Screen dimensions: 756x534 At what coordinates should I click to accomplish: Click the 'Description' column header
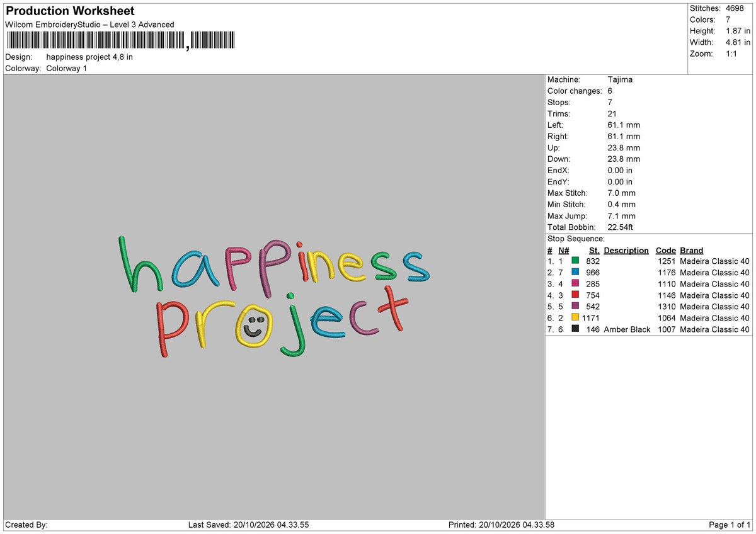point(626,250)
